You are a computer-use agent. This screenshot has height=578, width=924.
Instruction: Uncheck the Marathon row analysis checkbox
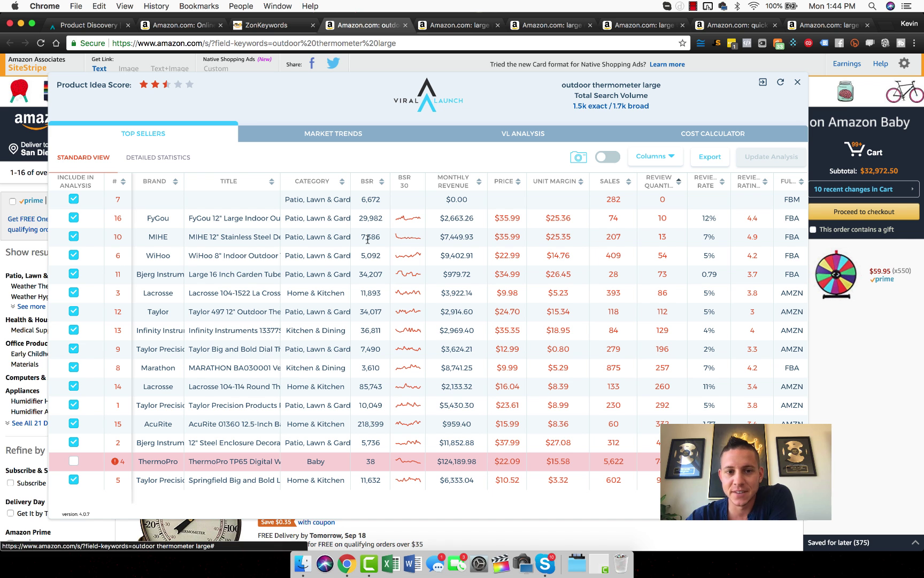pyautogui.click(x=74, y=368)
